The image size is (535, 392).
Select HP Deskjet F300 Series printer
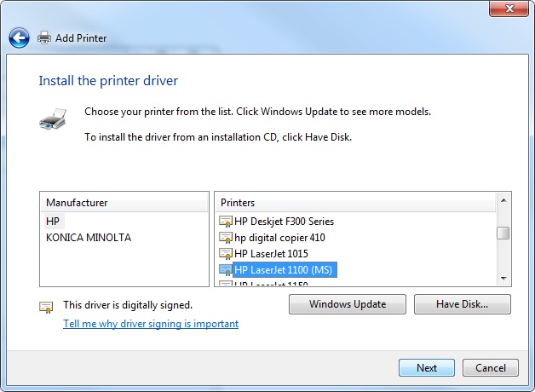[x=284, y=222]
